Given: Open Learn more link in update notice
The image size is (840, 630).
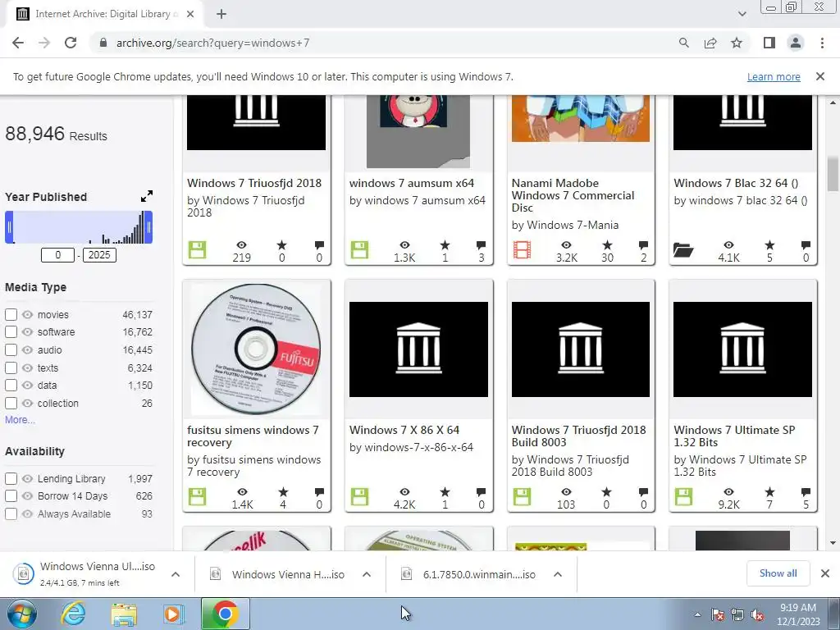Looking at the screenshot, I should pyautogui.click(x=774, y=76).
